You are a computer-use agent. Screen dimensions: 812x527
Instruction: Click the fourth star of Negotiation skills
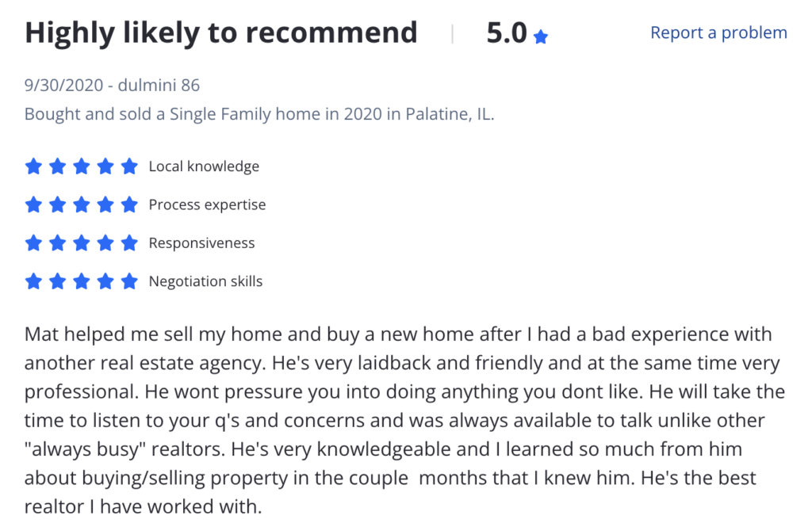click(105, 281)
